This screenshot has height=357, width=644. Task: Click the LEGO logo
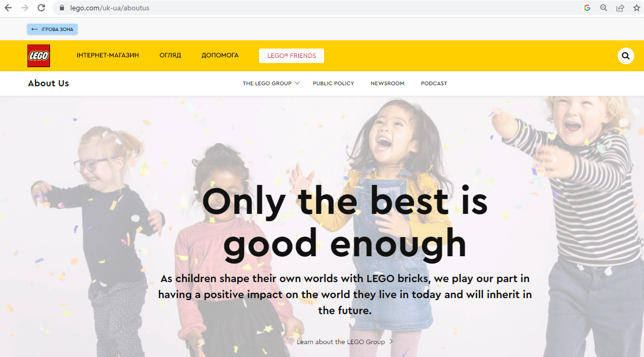point(39,56)
